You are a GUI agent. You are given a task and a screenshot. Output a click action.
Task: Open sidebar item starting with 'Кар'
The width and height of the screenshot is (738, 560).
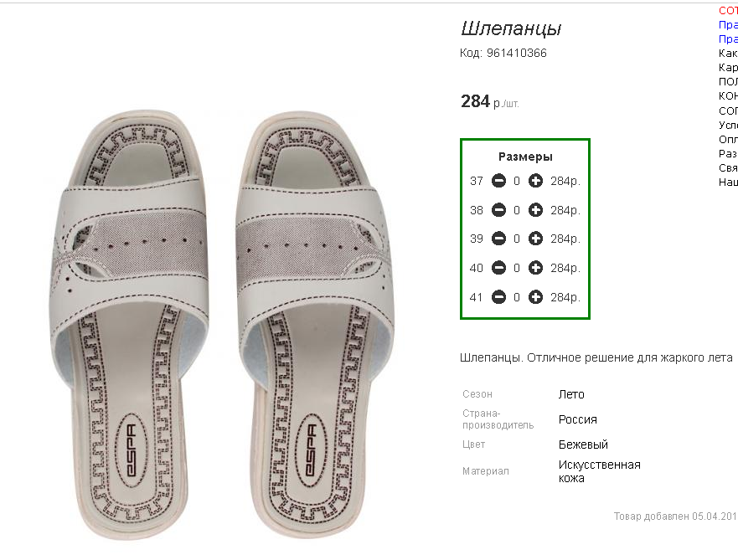tap(728, 68)
